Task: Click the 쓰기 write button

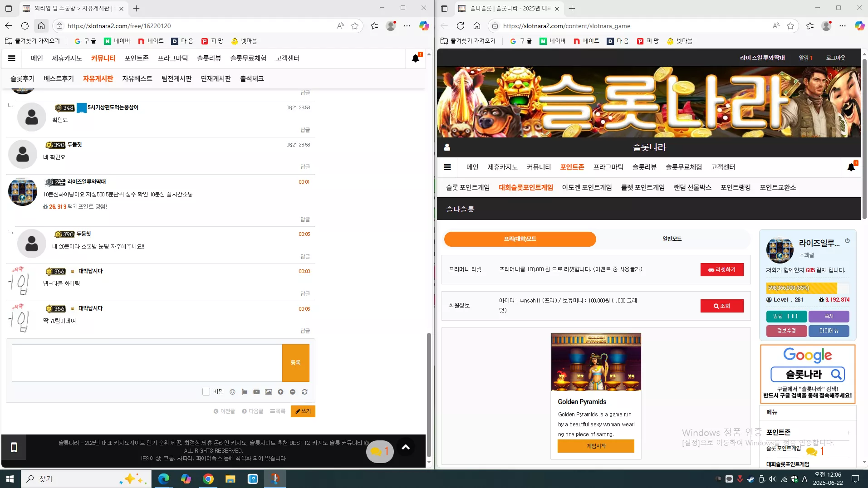Action: coord(303,411)
